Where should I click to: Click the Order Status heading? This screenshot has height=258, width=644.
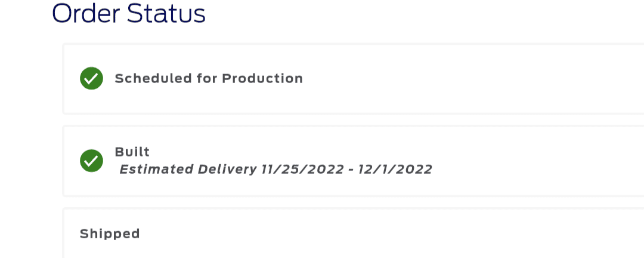click(x=129, y=14)
